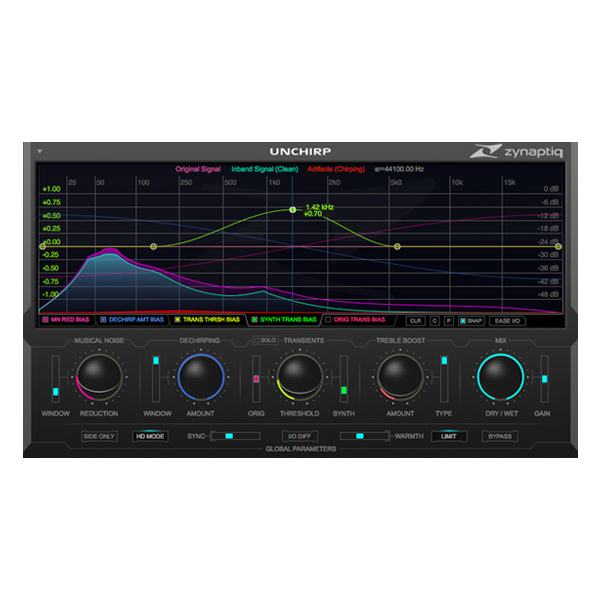Image resolution: width=600 pixels, height=600 pixels.
Task: Click the Dechirping AMOUNT knob
Action: point(201,377)
